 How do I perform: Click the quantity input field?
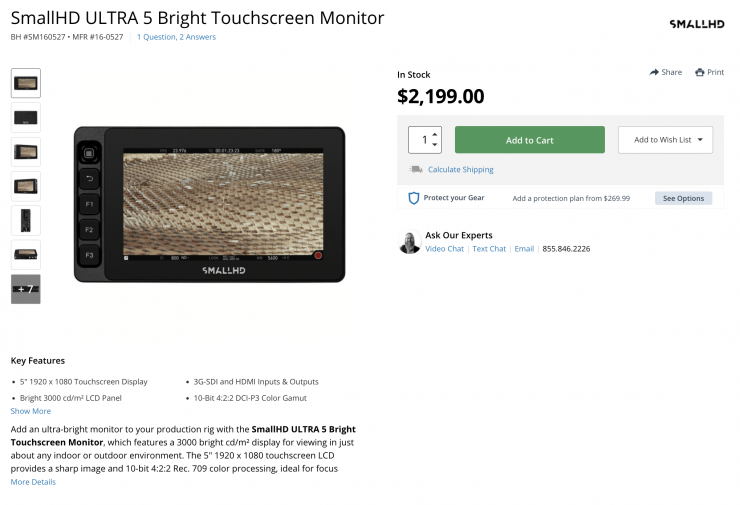(x=421, y=140)
